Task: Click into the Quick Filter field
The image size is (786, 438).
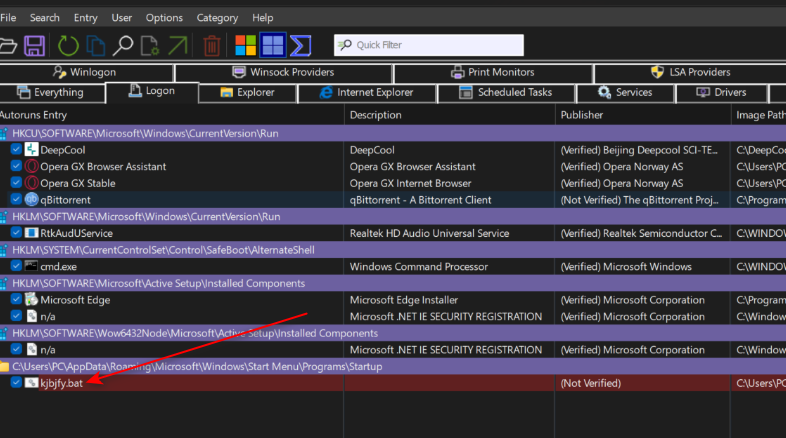Action: (429, 45)
